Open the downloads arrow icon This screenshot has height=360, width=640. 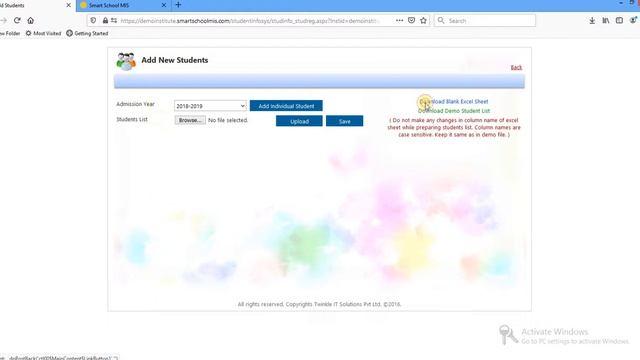click(592, 20)
